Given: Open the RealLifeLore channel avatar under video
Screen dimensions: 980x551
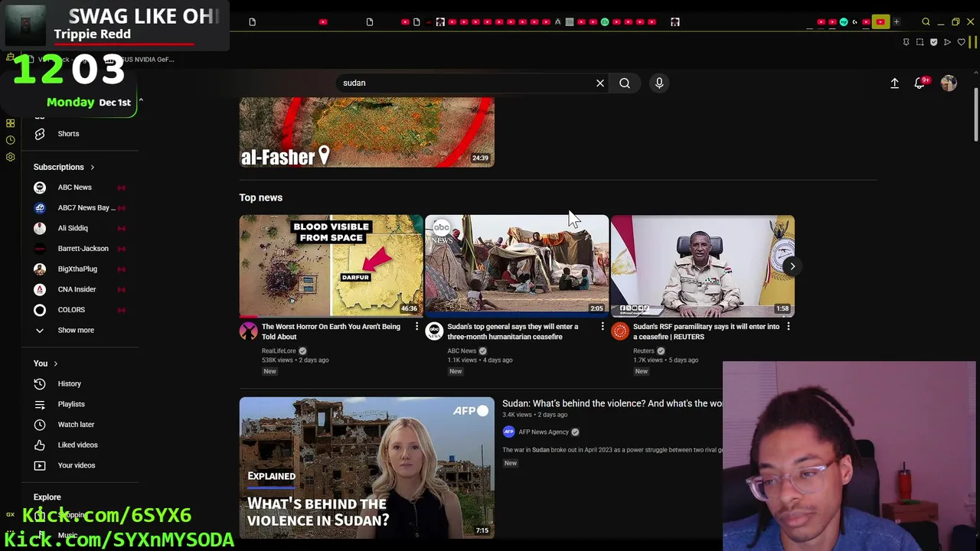Looking at the screenshot, I should pyautogui.click(x=248, y=331).
